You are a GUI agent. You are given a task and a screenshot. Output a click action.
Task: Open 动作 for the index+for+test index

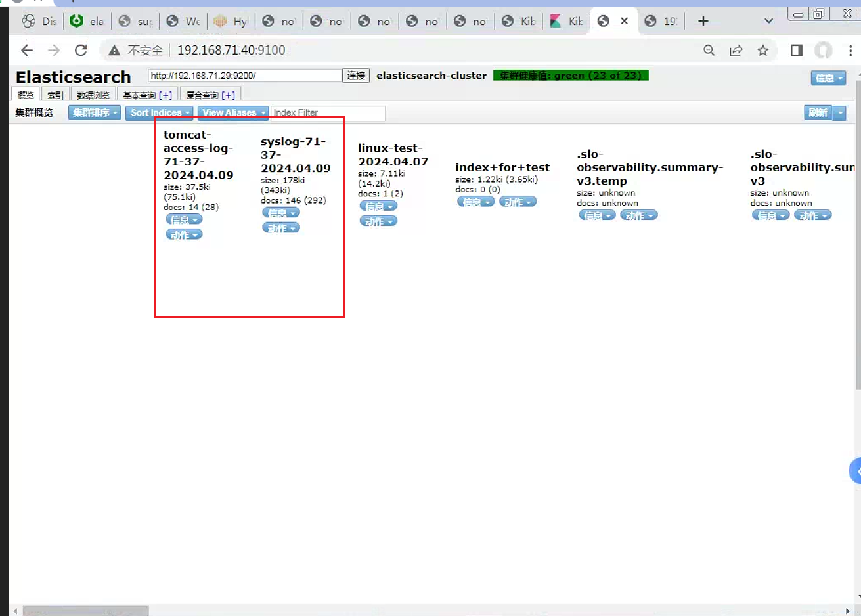point(518,202)
